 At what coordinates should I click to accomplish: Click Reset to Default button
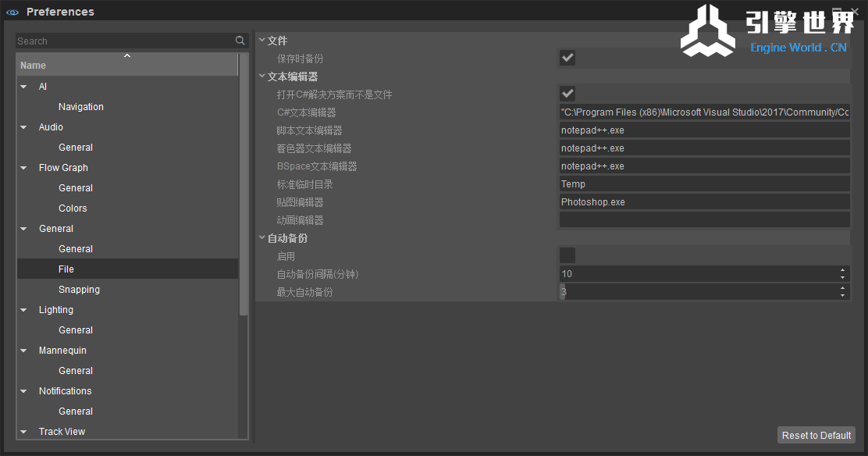tap(816, 435)
